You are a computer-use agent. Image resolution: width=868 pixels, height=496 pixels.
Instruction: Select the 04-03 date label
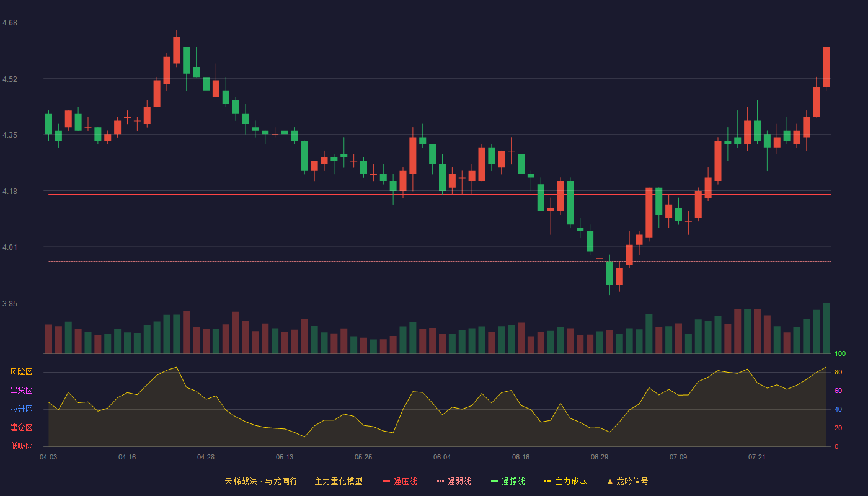tap(48, 457)
